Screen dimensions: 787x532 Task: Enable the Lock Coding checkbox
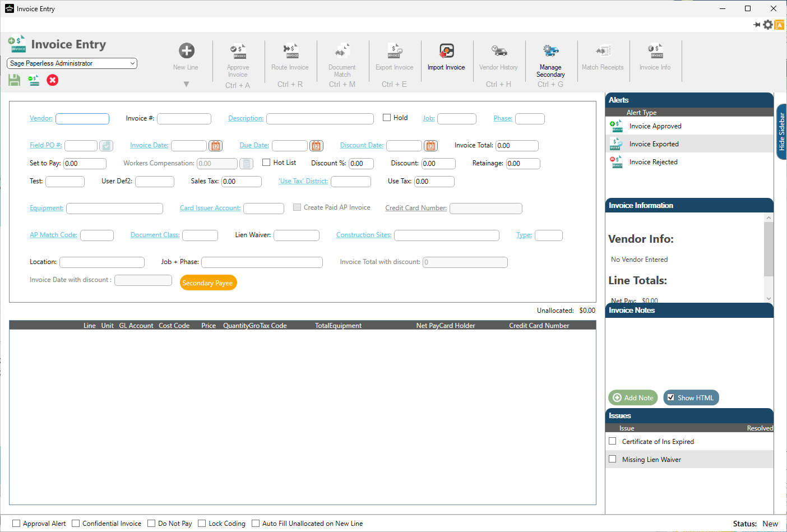[202, 524]
